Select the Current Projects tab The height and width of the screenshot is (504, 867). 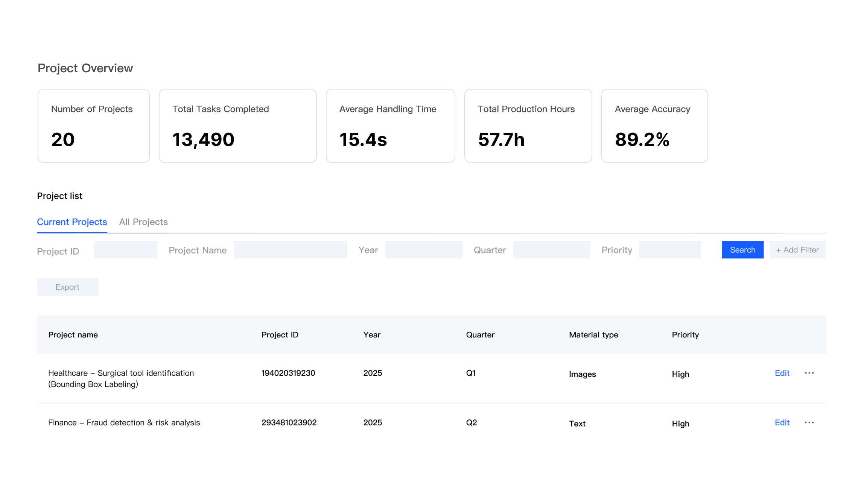pyautogui.click(x=72, y=222)
